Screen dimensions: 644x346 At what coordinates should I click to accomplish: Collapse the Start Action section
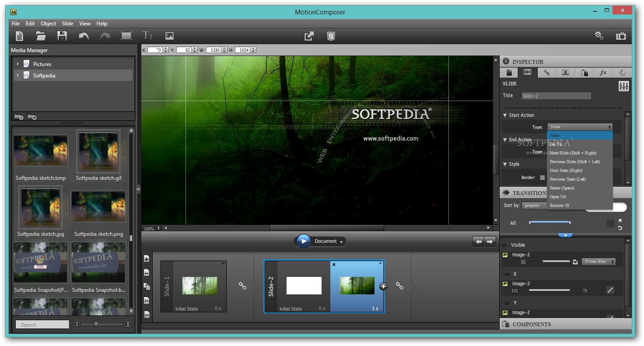[505, 115]
